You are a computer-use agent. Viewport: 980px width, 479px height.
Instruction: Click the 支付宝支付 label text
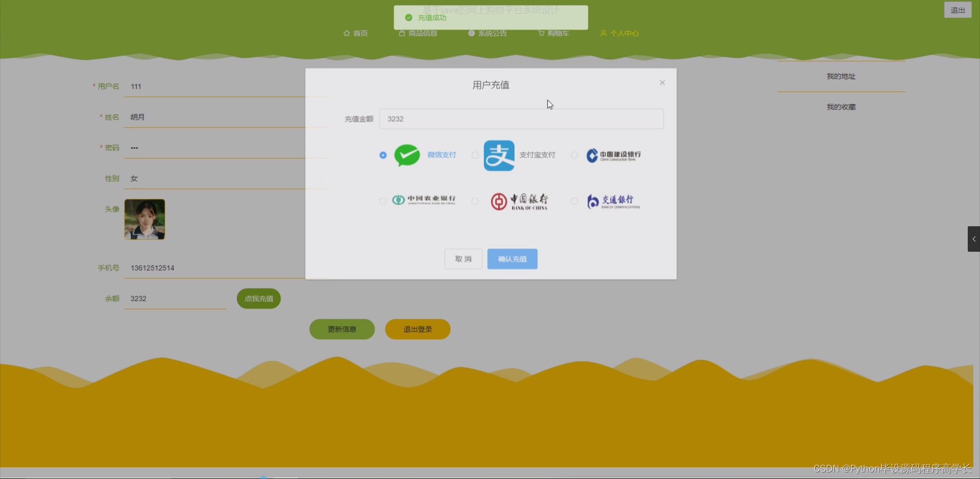pyautogui.click(x=537, y=155)
